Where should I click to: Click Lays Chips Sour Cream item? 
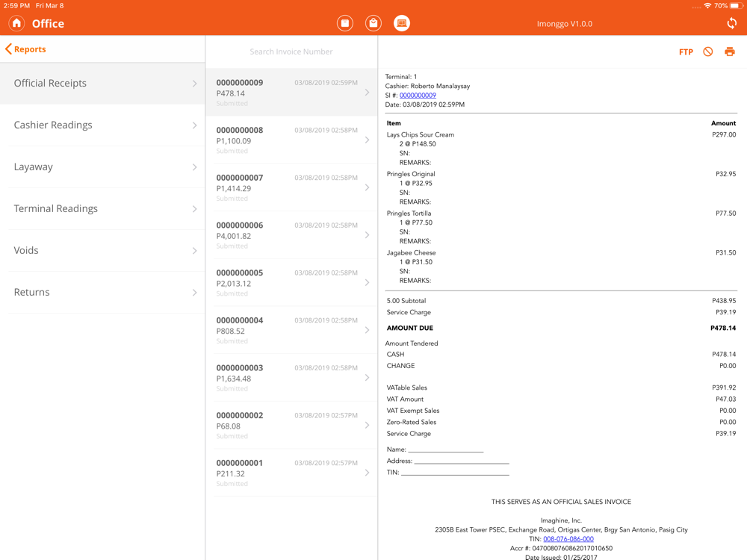420,134
